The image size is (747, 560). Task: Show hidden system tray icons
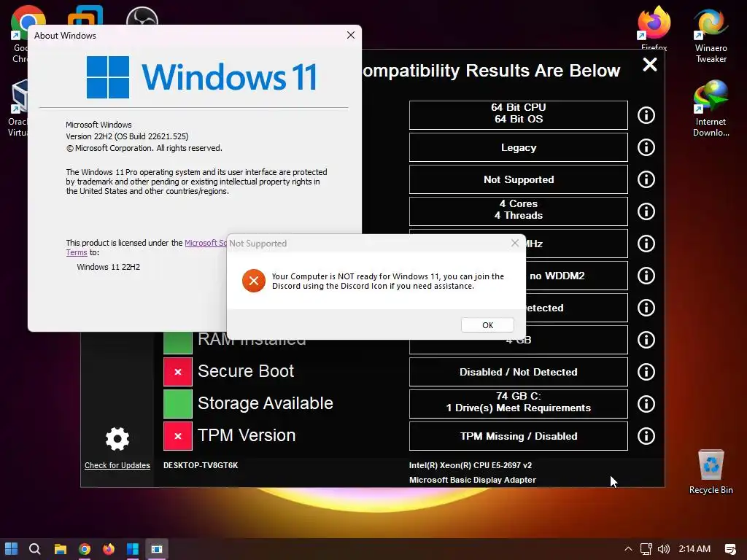tap(628, 549)
